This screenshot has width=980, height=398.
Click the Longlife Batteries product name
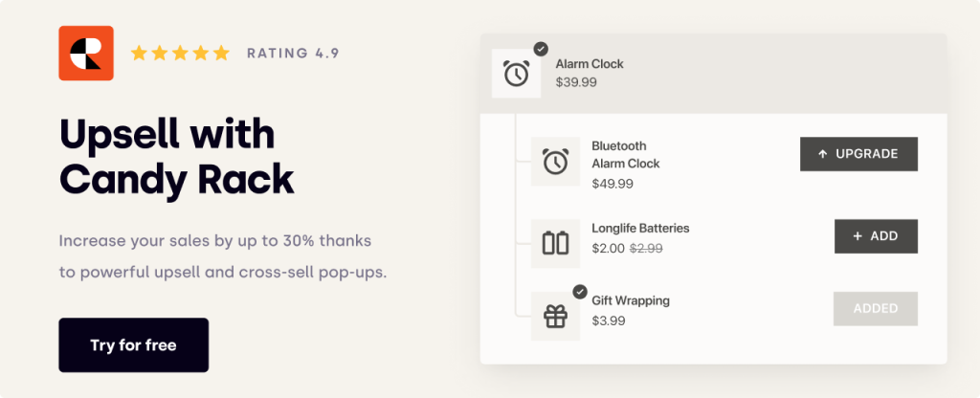(640, 228)
